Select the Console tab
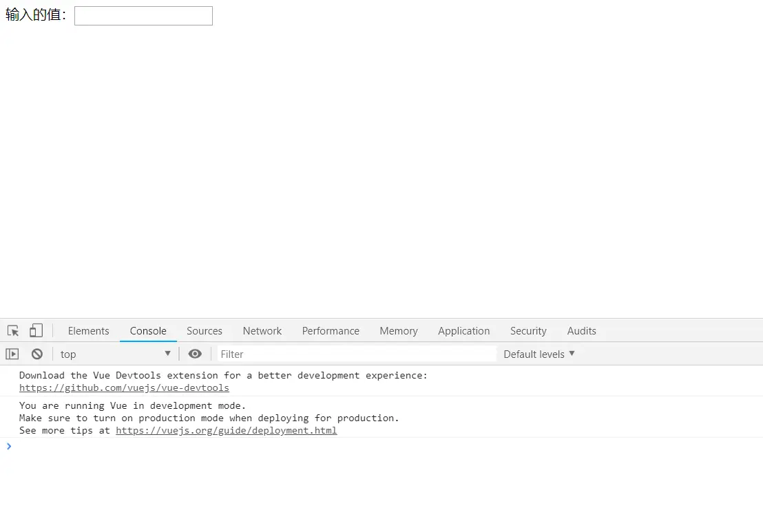 (x=148, y=330)
